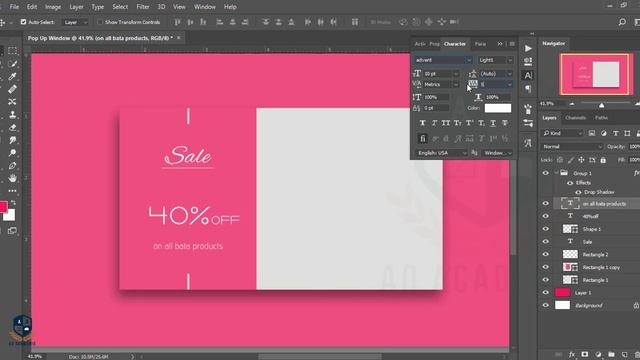
Task: Apply Underline style
Action: click(x=493, y=123)
